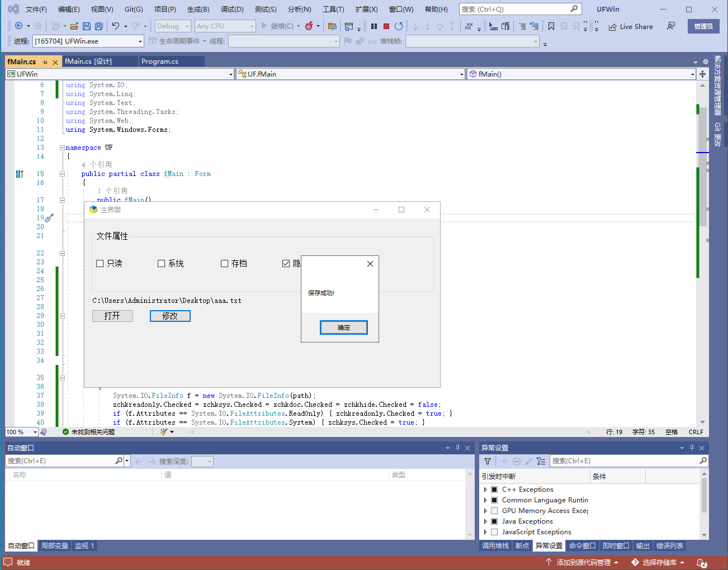Screen dimensions: 728x570
Task: Click the Live Share button
Action: click(x=631, y=26)
